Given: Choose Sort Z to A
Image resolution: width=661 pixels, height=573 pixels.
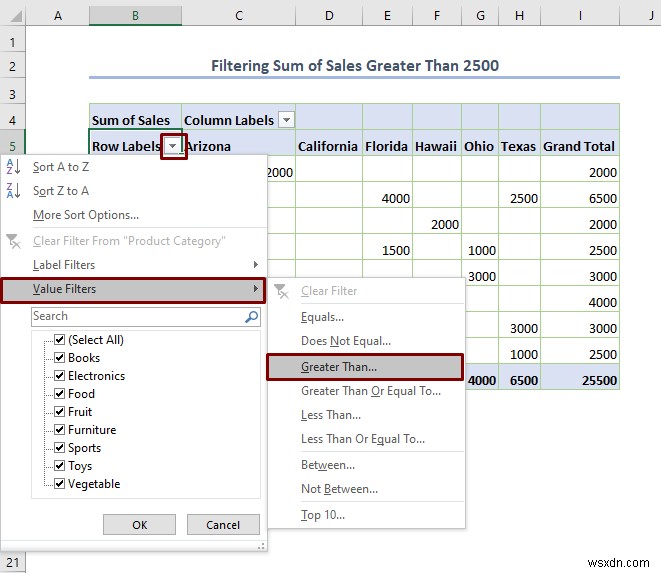Looking at the screenshot, I should pyautogui.click(x=134, y=191).
